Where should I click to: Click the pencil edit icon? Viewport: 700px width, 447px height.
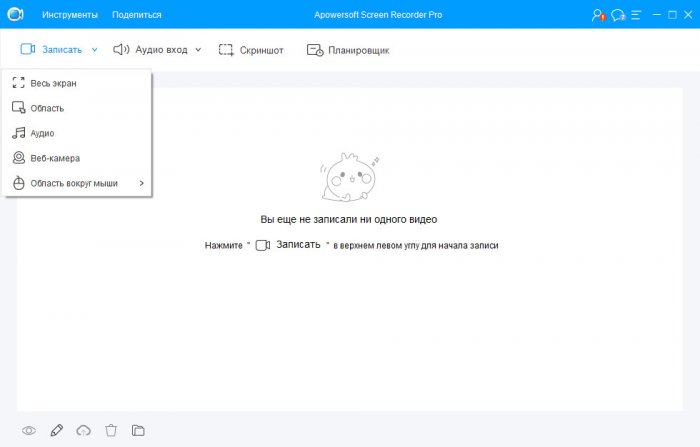coord(57,430)
